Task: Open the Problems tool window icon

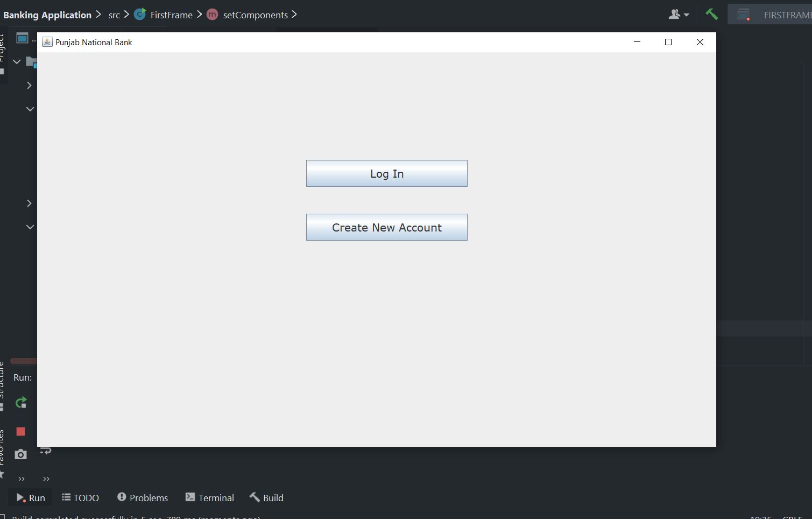Action: [x=122, y=497]
